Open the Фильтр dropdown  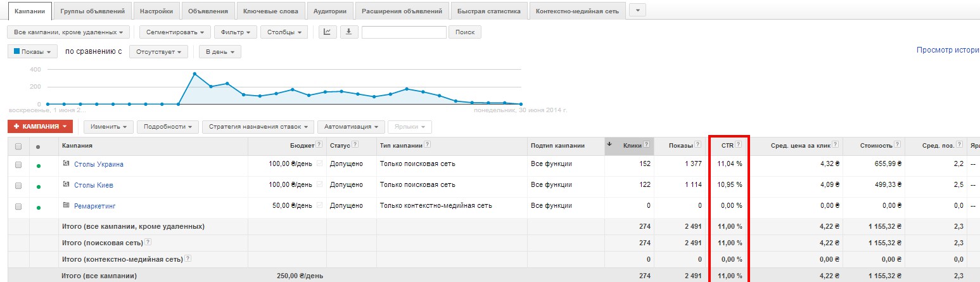236,32
